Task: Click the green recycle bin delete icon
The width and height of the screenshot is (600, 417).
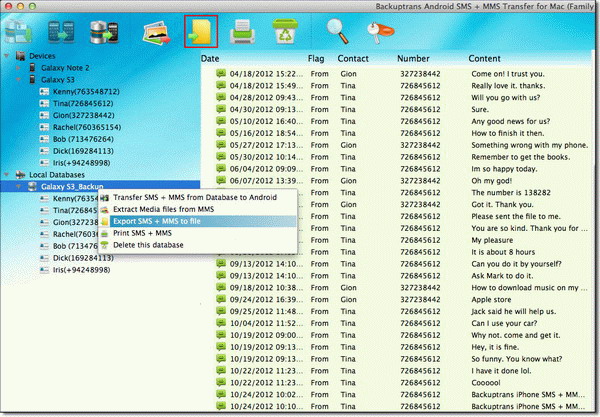Action: point(285,31)
